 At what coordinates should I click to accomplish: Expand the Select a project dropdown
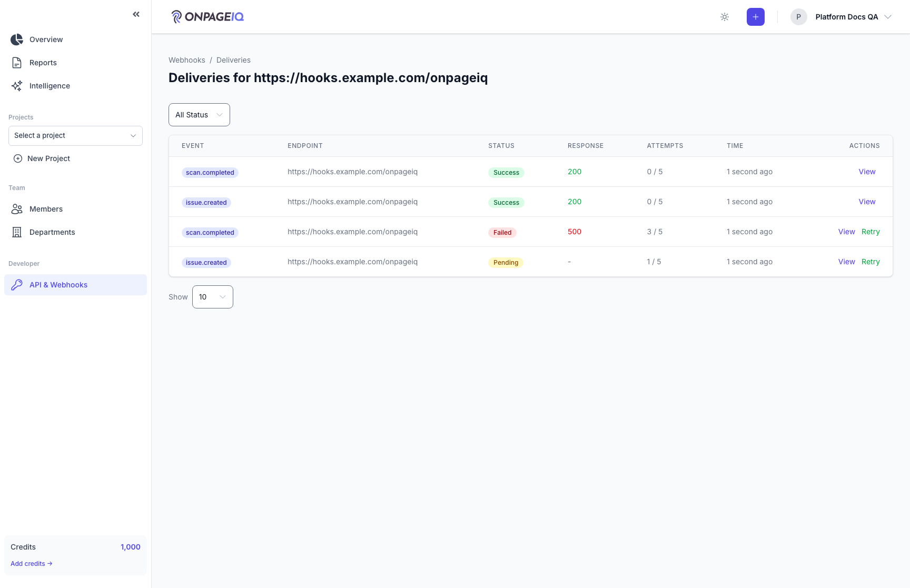click(x=75, y=136)
